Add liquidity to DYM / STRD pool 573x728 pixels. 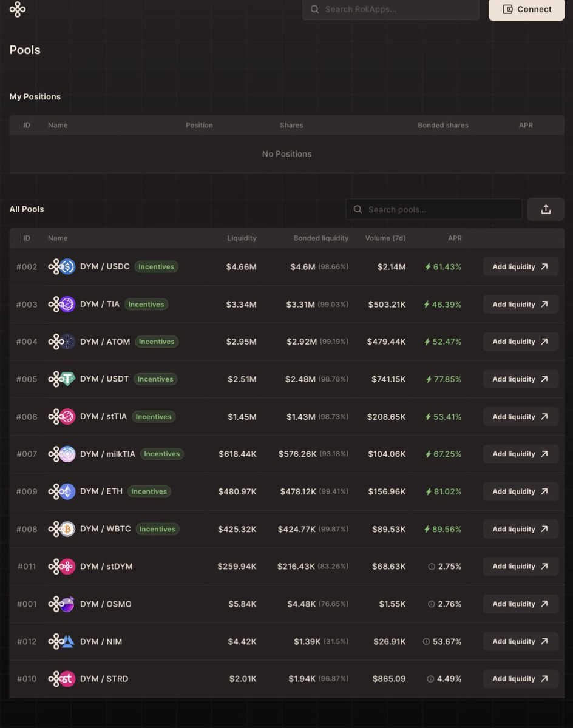click(x=521, y=679)
